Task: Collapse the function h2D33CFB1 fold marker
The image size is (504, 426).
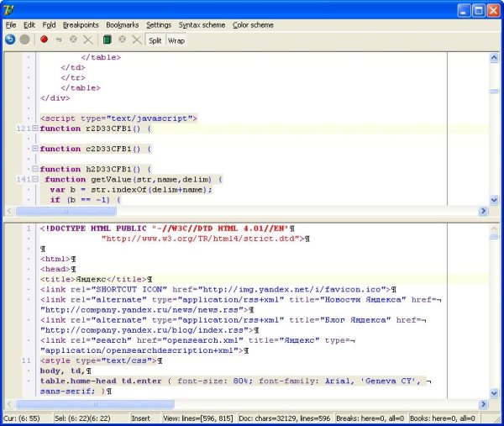Action: point(35,169)
